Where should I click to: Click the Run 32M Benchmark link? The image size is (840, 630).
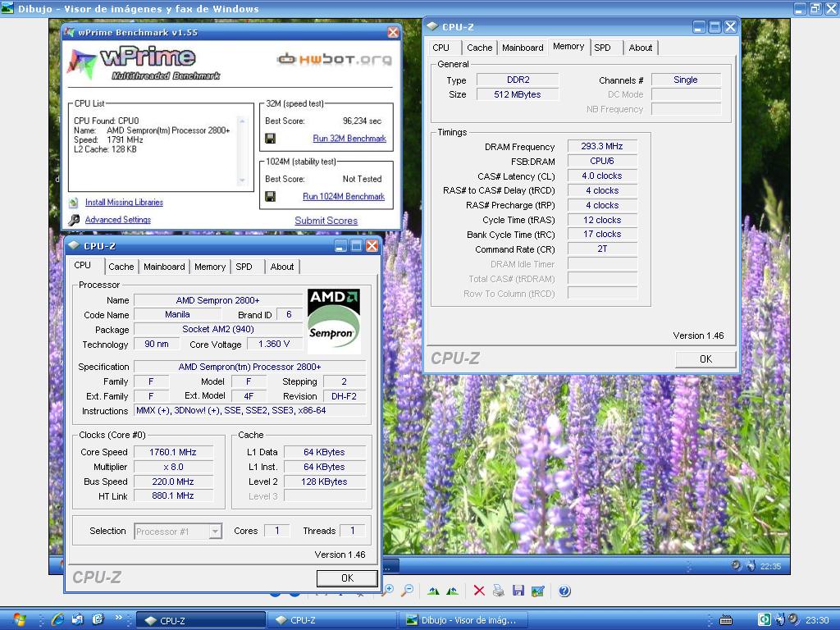point(349,139)
